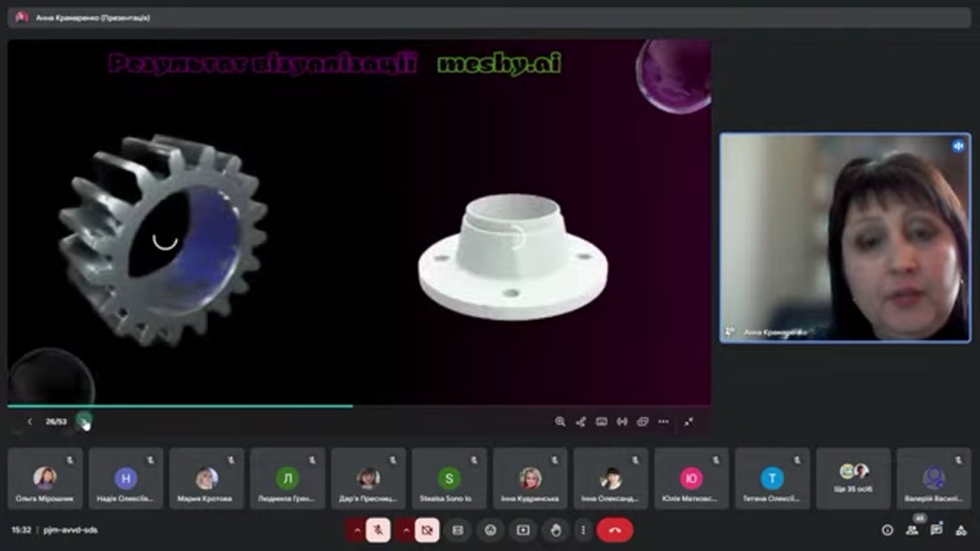Click the call time 15:32
The height and width of the screenshot is (551, 980).
click(22, 530)
